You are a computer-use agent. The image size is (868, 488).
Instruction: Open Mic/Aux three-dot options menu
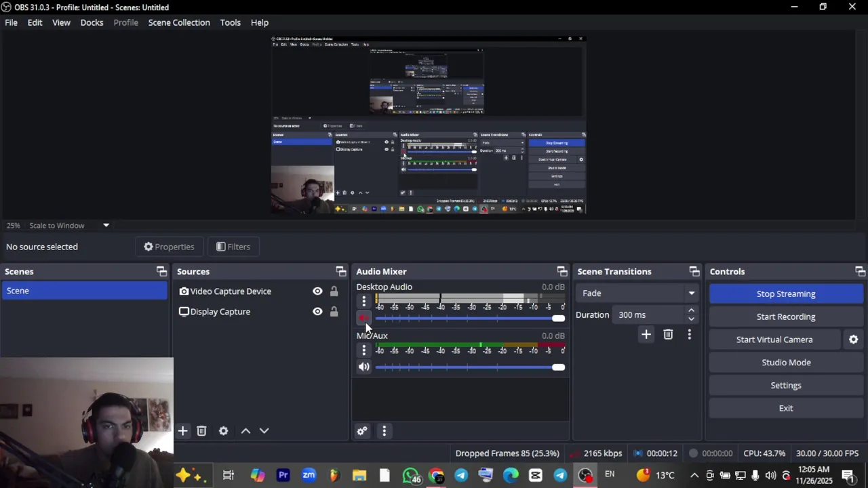click(x=363, y=350)
